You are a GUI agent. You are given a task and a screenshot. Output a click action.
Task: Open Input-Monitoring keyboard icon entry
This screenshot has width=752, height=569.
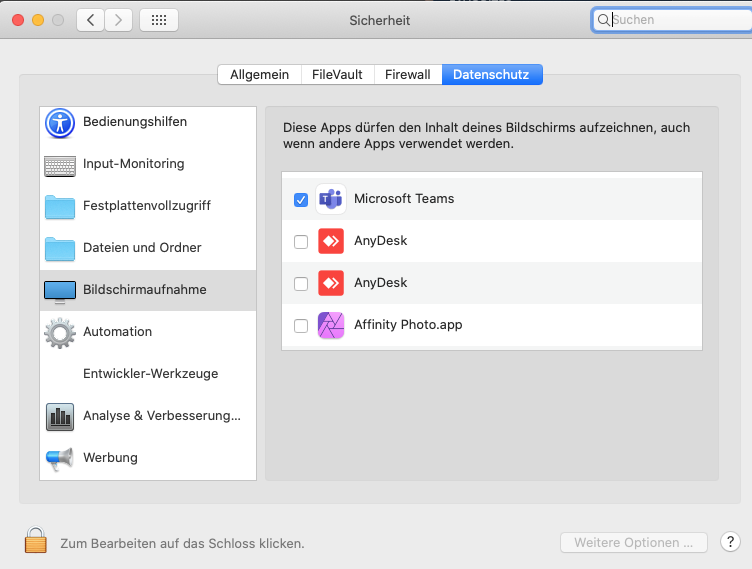tap(60, 166)
